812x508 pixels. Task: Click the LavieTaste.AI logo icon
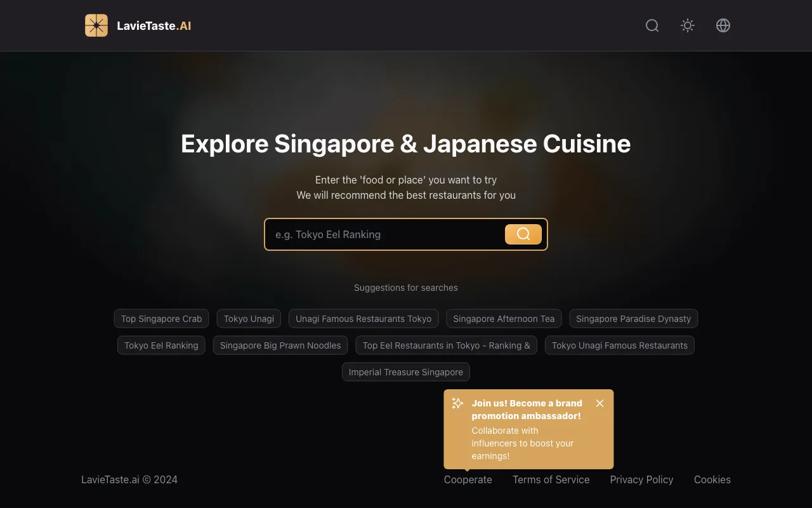(x=96, y=25)
